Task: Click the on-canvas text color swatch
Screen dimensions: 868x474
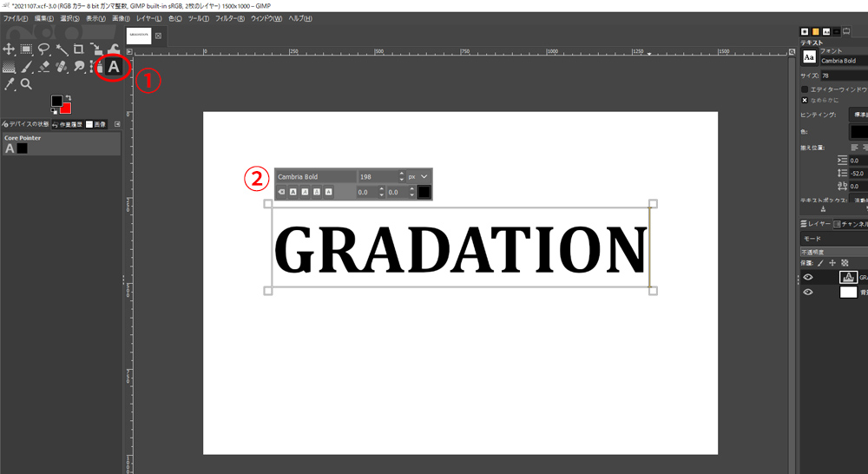Action: (x=424, y=192)
